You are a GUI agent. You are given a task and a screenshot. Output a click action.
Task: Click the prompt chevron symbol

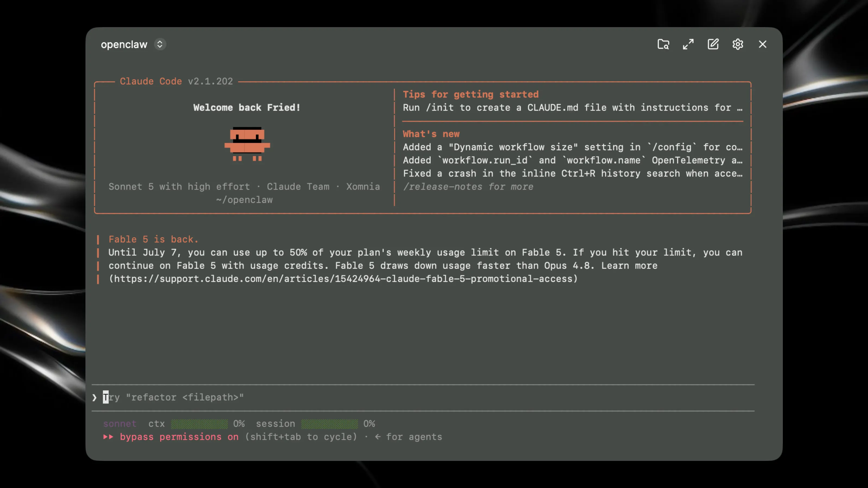[x=94, y=397]
